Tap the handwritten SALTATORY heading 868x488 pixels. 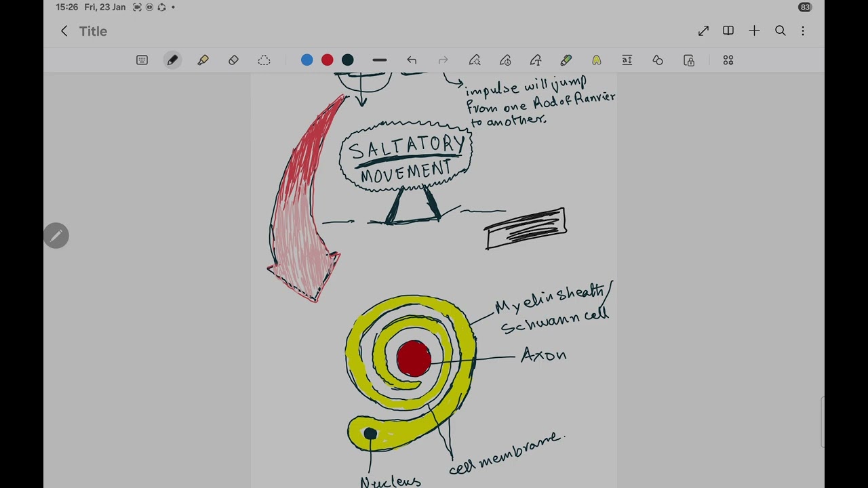(x=407, y=146)
